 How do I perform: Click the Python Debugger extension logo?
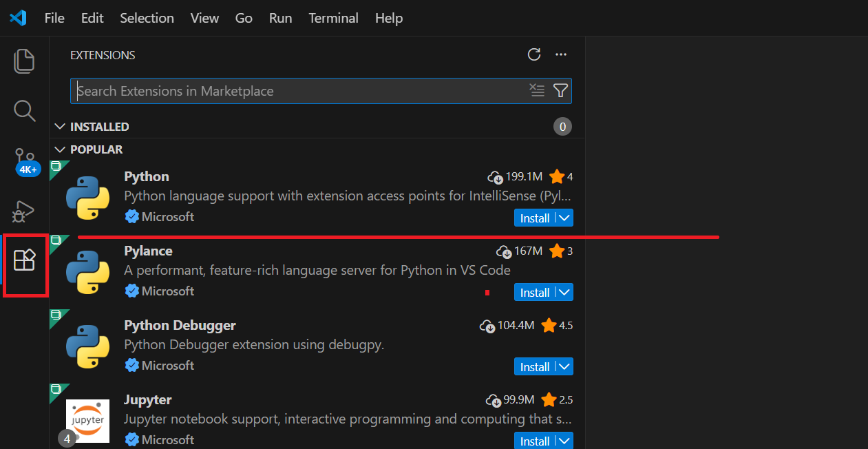(x=87, y=346)
